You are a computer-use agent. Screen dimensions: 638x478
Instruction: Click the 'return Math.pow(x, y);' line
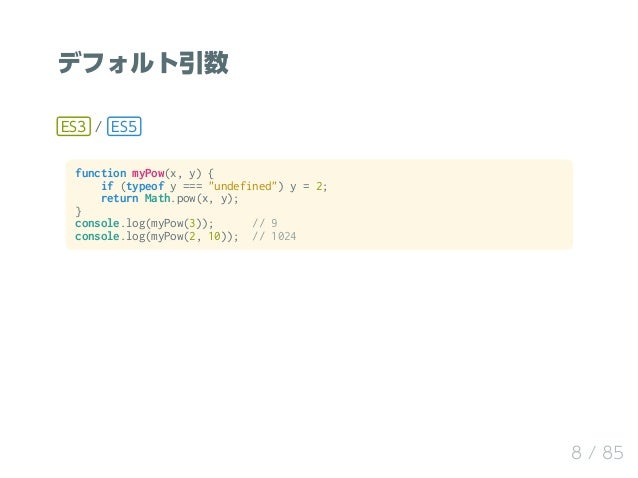click(x=170, y=199)
